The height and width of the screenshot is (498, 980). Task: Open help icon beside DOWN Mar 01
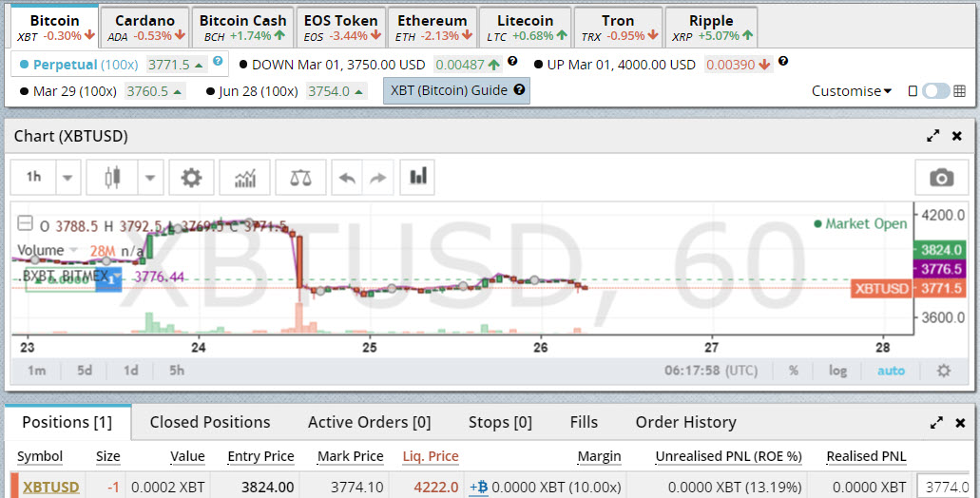click(x=512, y=61)
